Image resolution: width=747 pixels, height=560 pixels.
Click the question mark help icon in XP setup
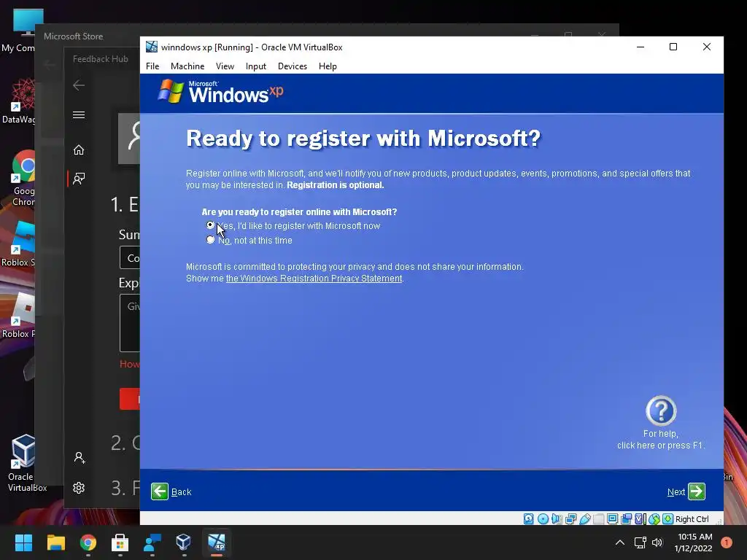tap(661, 411)
